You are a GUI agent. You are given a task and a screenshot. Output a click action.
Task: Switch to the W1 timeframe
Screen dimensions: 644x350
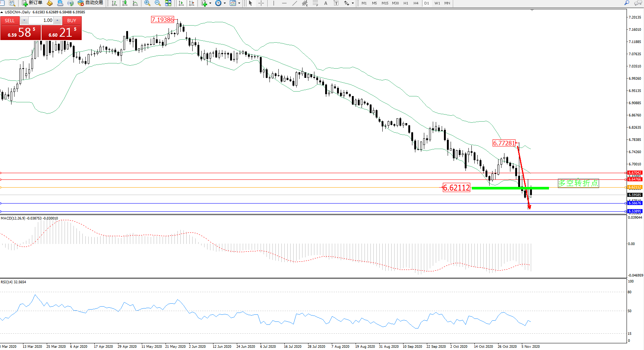437,3
